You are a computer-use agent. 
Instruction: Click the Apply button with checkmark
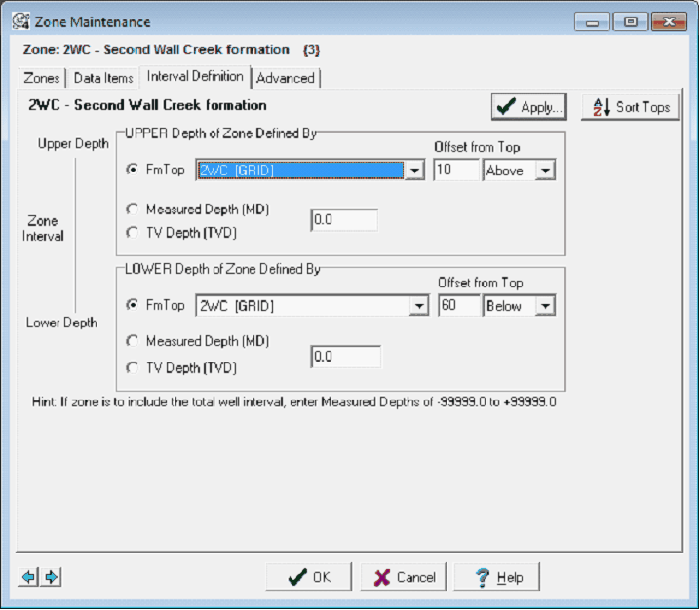pyautogui.click(x=530, y=107)
